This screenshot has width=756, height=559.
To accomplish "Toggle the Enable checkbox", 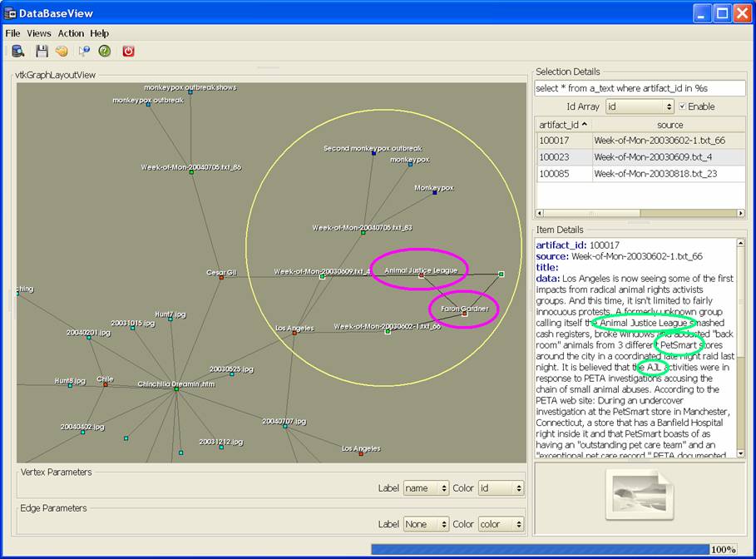I will 684,106.
